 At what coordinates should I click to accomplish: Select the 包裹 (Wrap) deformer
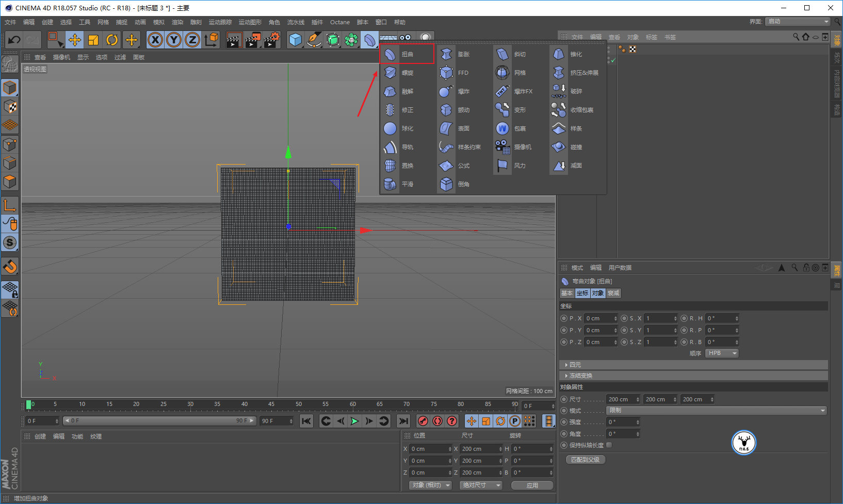click(x=512, y=128)
